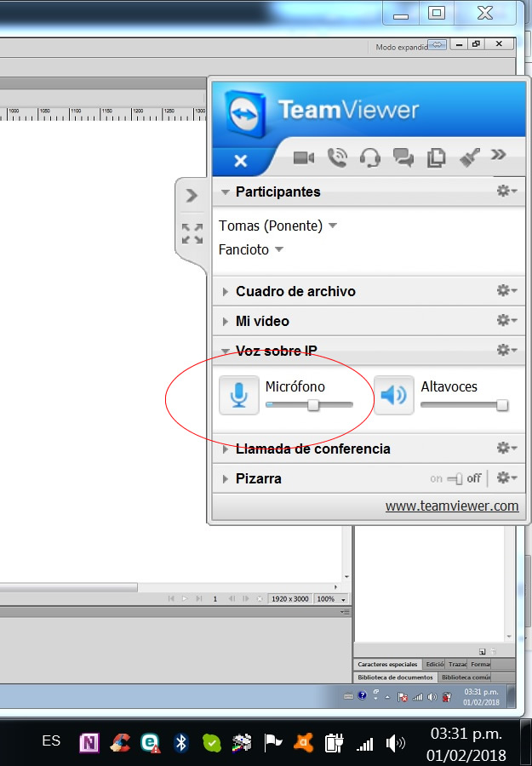Toggle the Pizarra on/off switch
The width and height of the screenshot is (532, 766).
(455, 479)
